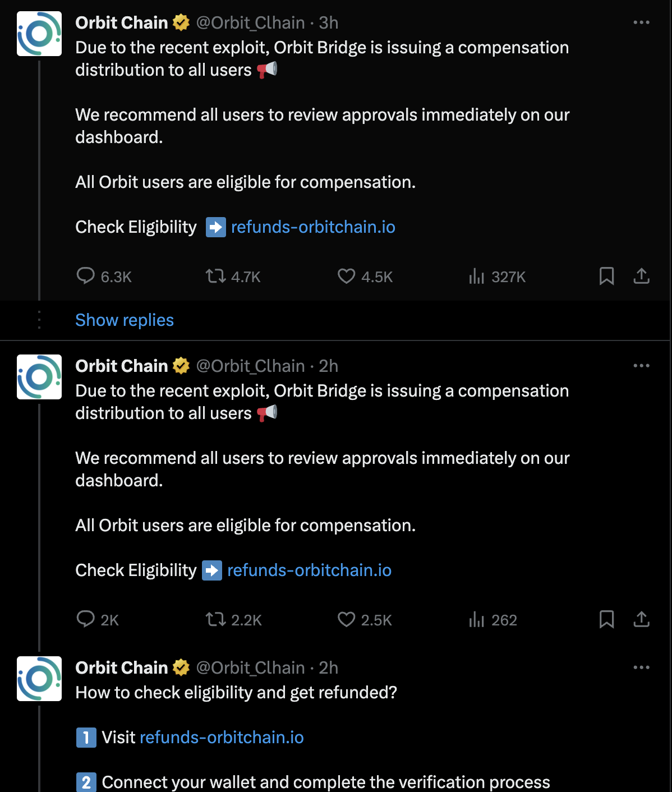
Task: Share the first Orbit Chain tweet
Action: 641,276
